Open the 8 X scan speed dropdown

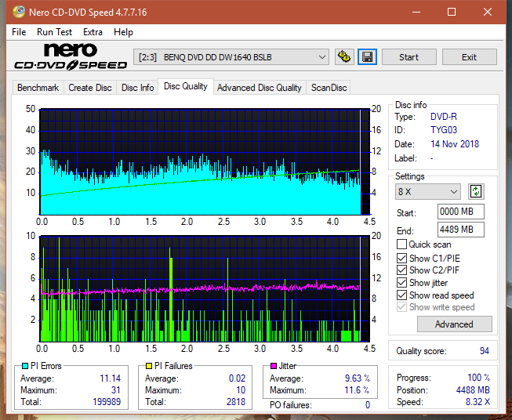click(x=428, y=191)
